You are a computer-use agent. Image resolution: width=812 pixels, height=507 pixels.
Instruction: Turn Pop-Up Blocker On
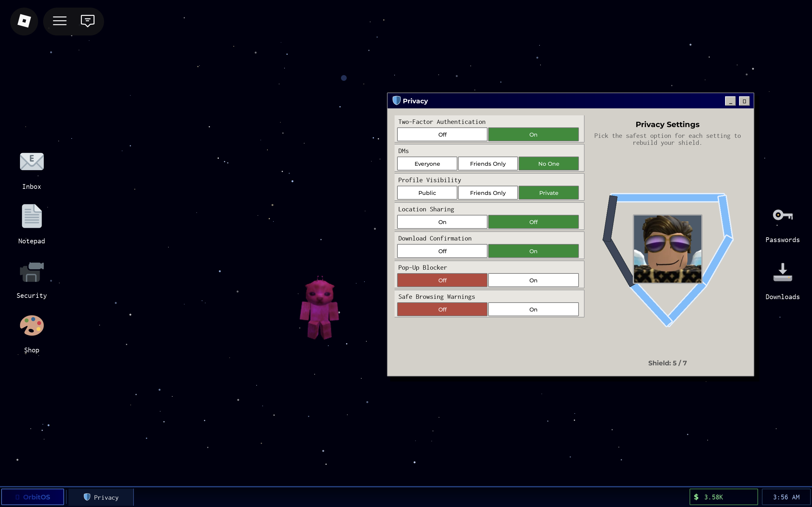533,280
